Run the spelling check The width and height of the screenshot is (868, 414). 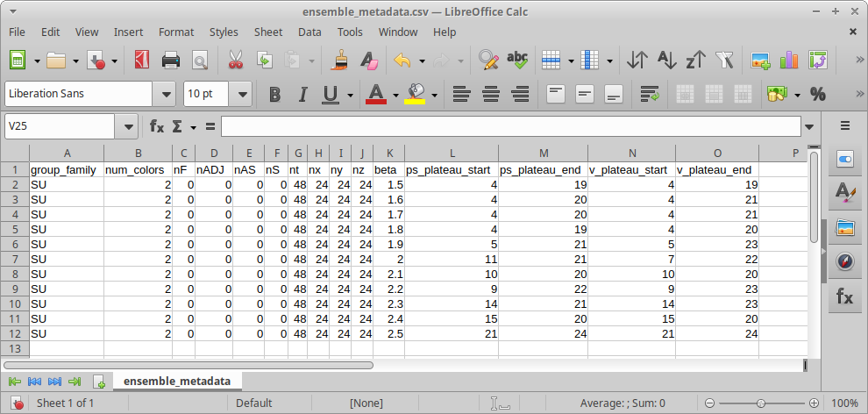click(x=517, y=60)
